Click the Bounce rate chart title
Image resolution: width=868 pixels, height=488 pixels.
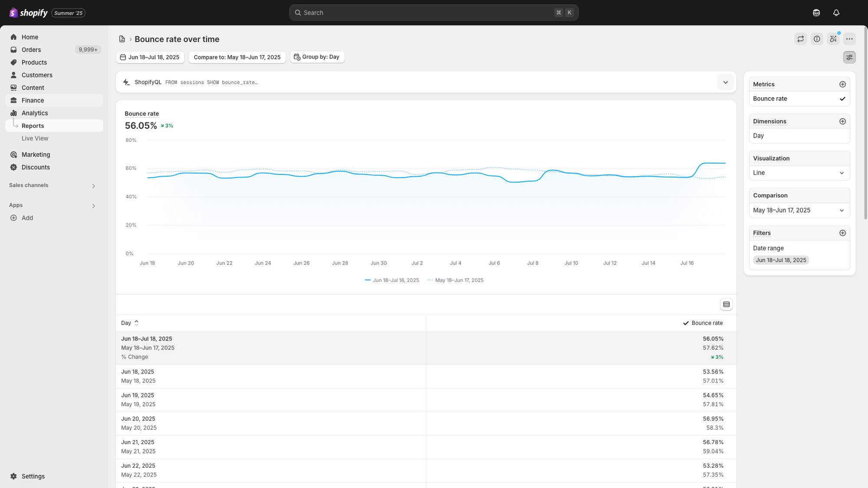[141, 114]
